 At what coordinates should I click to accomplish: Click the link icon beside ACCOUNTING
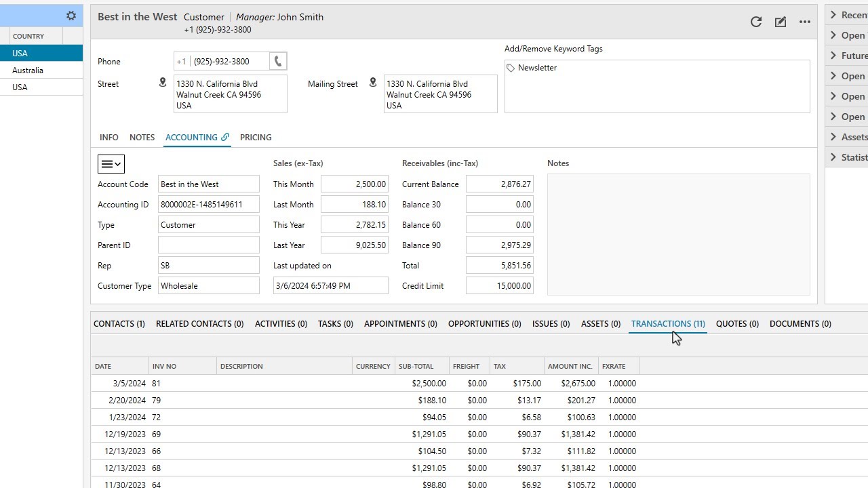[x=225, y=137]
